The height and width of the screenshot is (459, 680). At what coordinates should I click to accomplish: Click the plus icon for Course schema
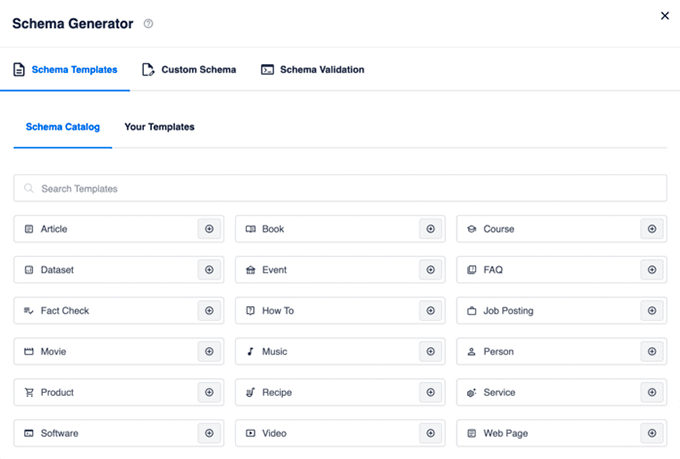[x=652, y=229]
